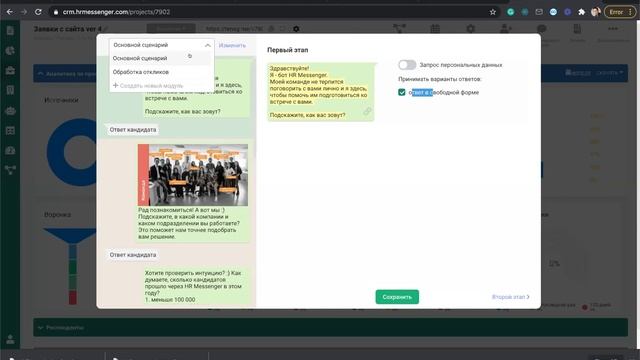Click the first Ответ кандидата label
The width and height of the screenshot is (640, 360).
tap(133, 129)
